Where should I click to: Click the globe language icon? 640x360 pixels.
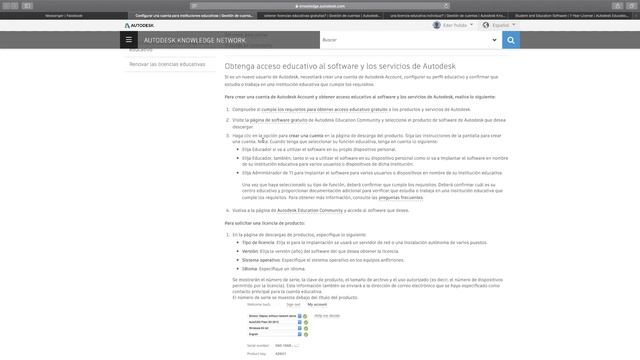486,25
